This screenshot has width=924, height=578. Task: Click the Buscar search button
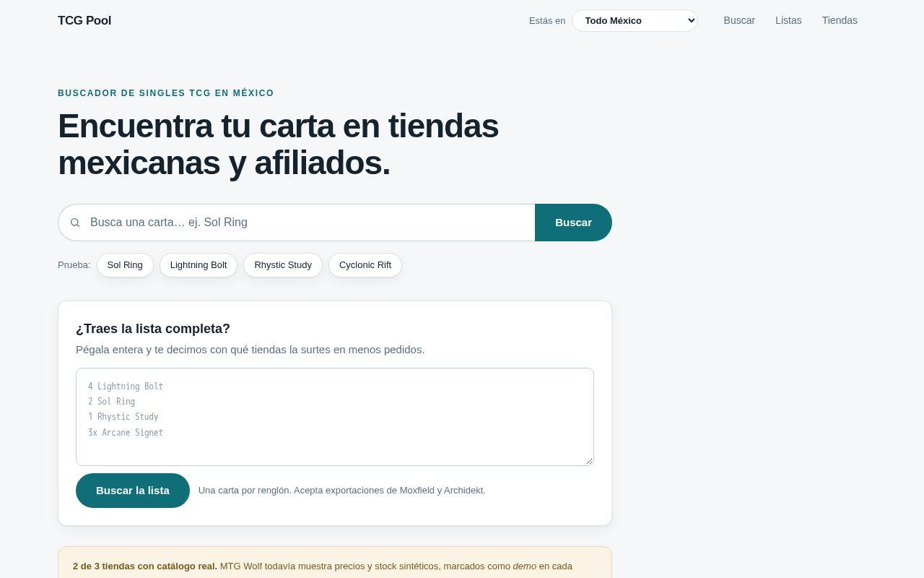[573, 223]
